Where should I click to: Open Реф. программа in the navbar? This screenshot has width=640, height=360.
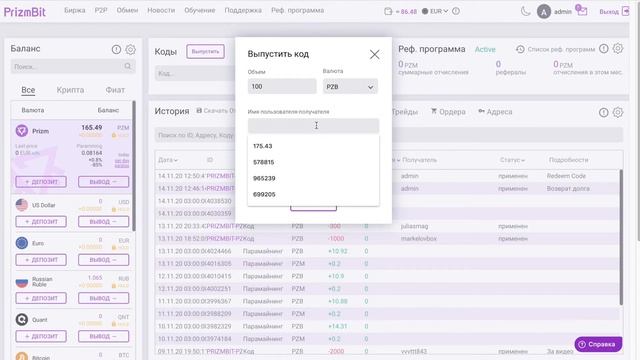[298, 10]
